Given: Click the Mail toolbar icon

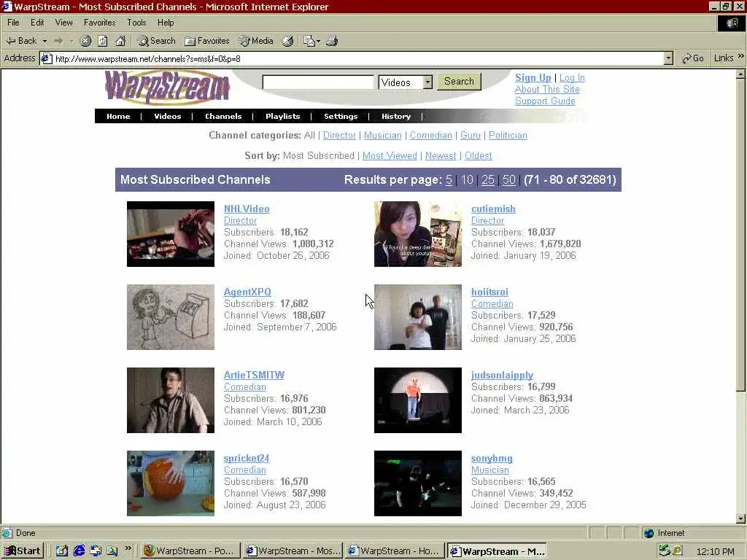Looking at the screenshot, I should 309,41.
